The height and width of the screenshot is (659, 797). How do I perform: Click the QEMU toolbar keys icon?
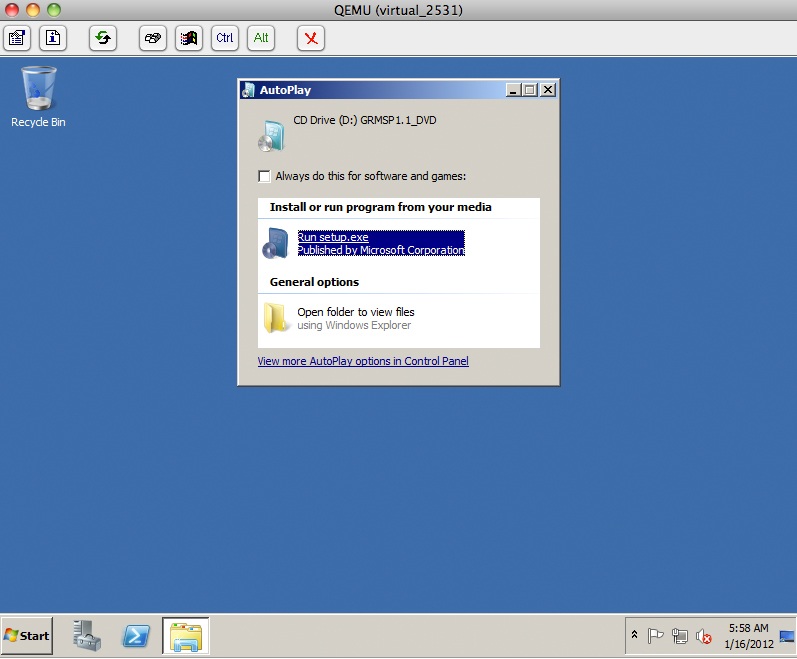click(152, 38)
